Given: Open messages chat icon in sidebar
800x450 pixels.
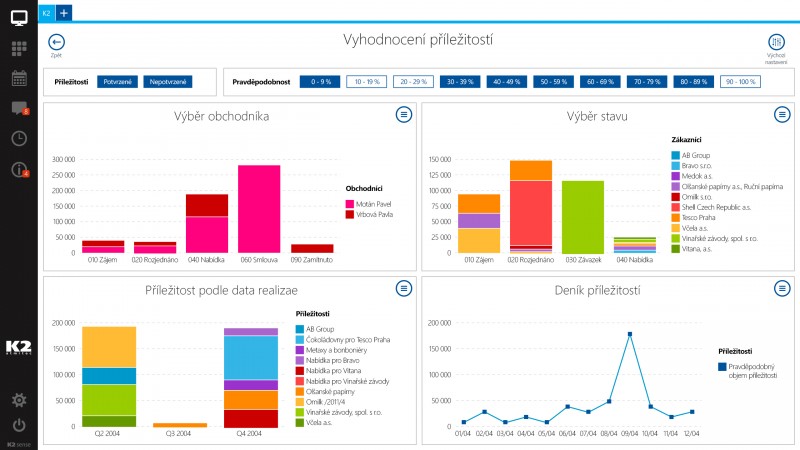Looking at the screenshot, I should pos(19,108).
